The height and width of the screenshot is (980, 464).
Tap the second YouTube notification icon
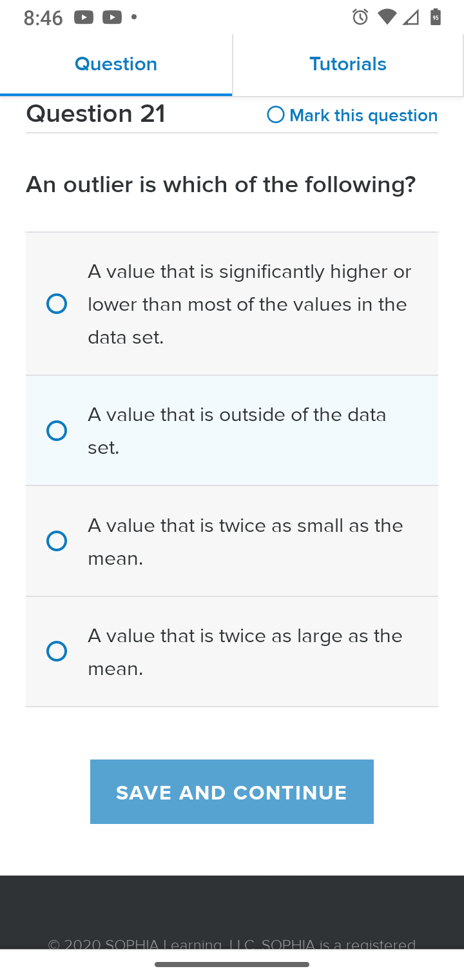[x=111, y=18]
